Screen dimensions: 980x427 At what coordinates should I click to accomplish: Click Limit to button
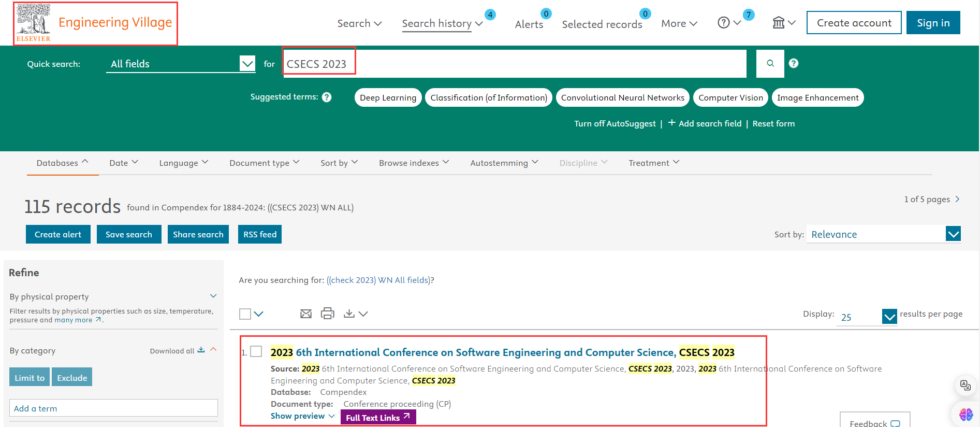[30, 377]
